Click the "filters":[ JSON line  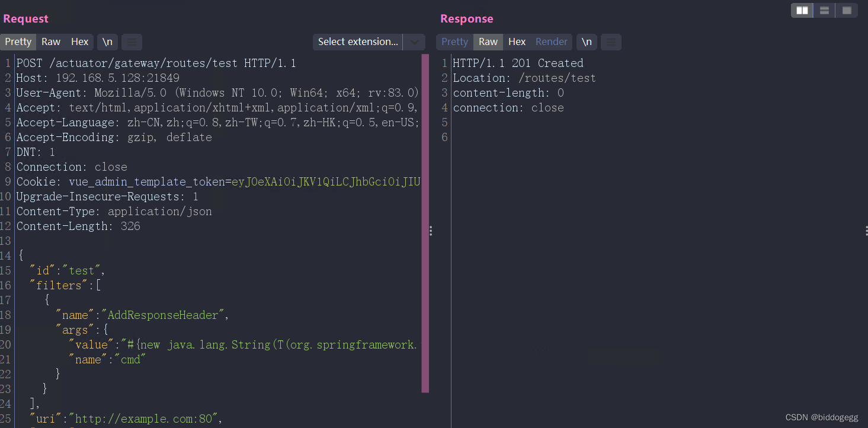pos(65,285)
